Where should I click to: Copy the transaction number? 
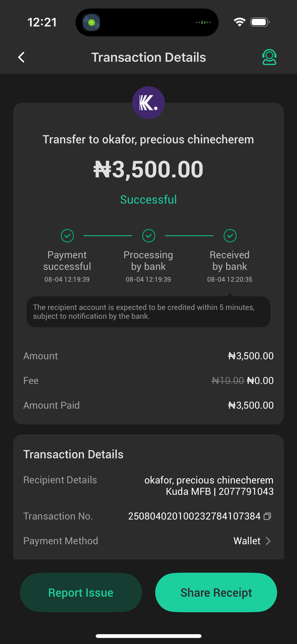click(x=267, y=516)
